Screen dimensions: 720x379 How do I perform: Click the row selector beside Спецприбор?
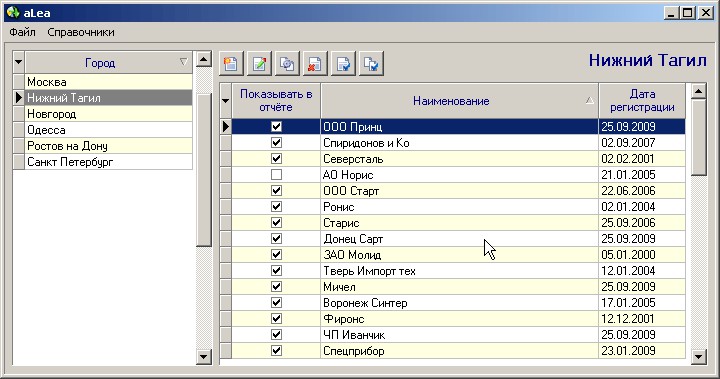point(225,351)
